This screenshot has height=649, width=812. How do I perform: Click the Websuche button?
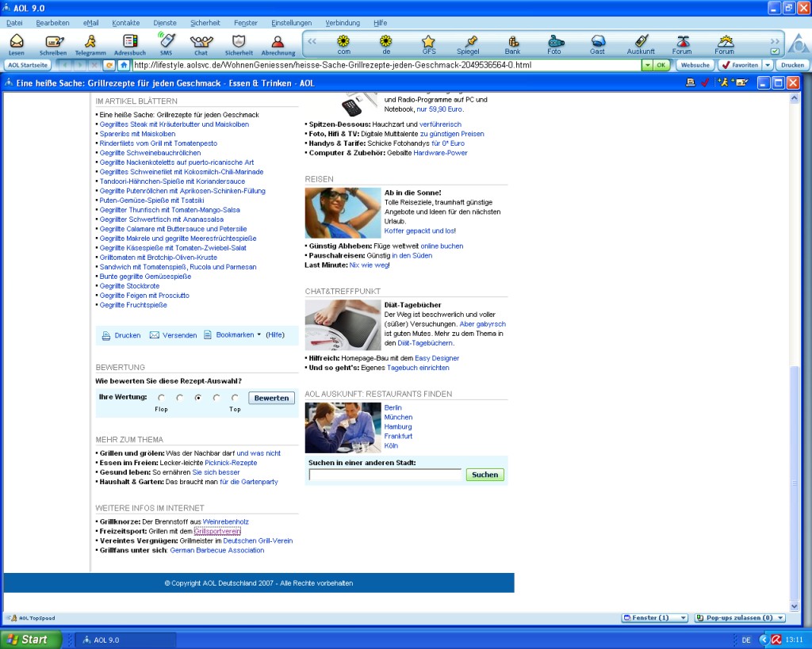(695, 65)
